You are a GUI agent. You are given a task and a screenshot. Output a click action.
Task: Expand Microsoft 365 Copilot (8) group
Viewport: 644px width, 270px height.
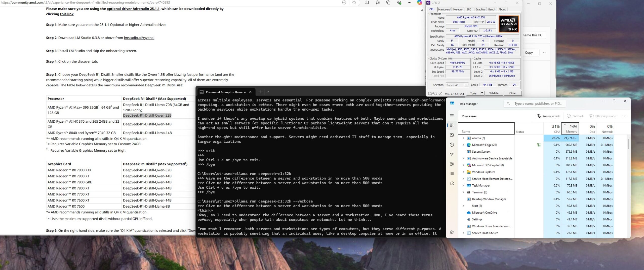[x=463, y=165]
